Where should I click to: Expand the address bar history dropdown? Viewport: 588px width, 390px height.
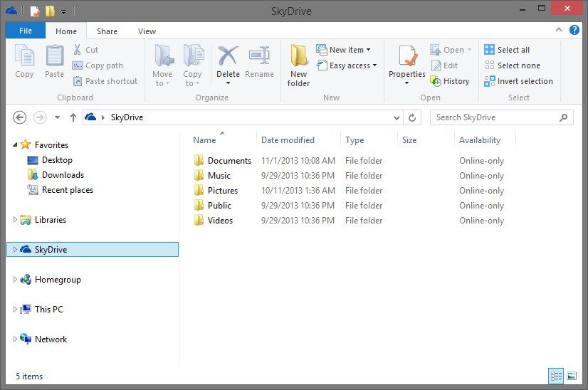coord(397,117)
